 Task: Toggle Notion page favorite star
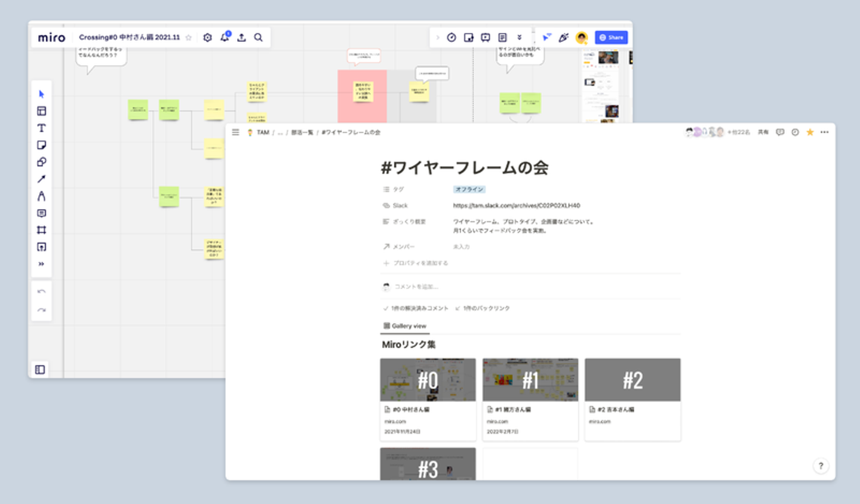810,133
